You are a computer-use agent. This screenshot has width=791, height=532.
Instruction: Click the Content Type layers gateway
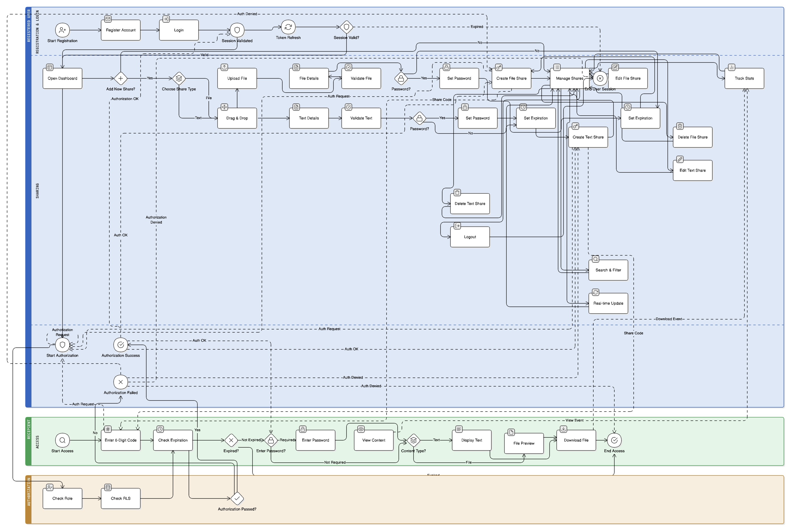[413, 440]
